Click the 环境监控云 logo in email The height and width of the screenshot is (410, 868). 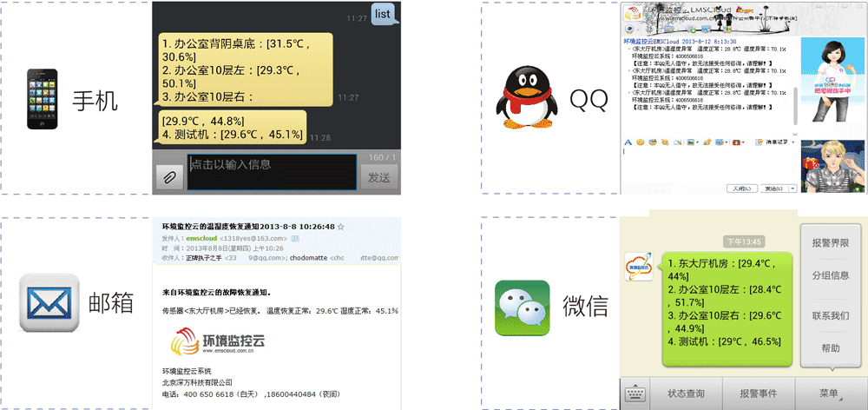(x=218, y=341)
